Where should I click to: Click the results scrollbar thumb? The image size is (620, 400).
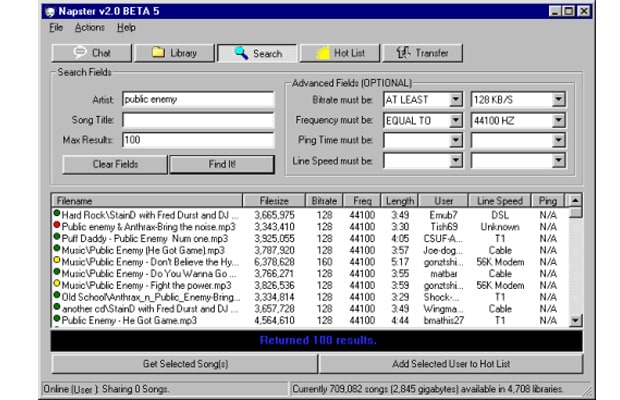pos(575,213)
